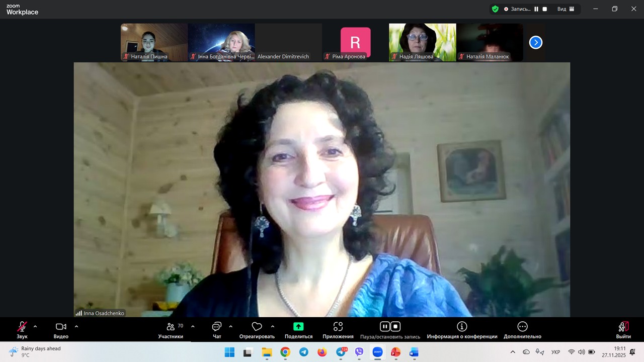Stop recording from the top bar
The width and height of the screenshot is (644, 362).
coord(544,9)
